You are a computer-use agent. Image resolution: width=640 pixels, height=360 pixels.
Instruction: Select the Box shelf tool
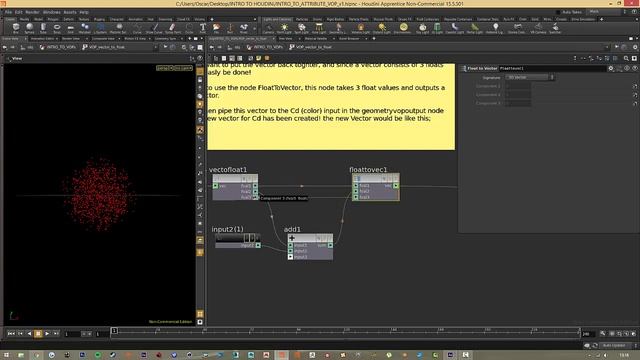(x=16, y=28)
